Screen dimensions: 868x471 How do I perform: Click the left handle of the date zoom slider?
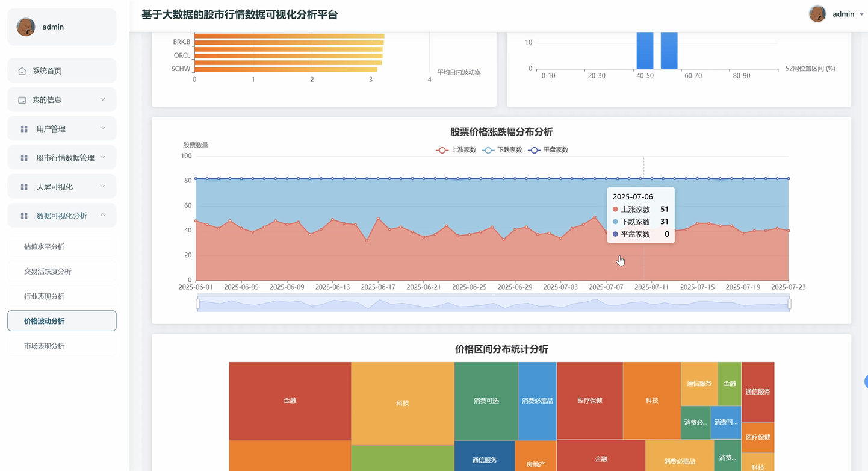[197, 304]
